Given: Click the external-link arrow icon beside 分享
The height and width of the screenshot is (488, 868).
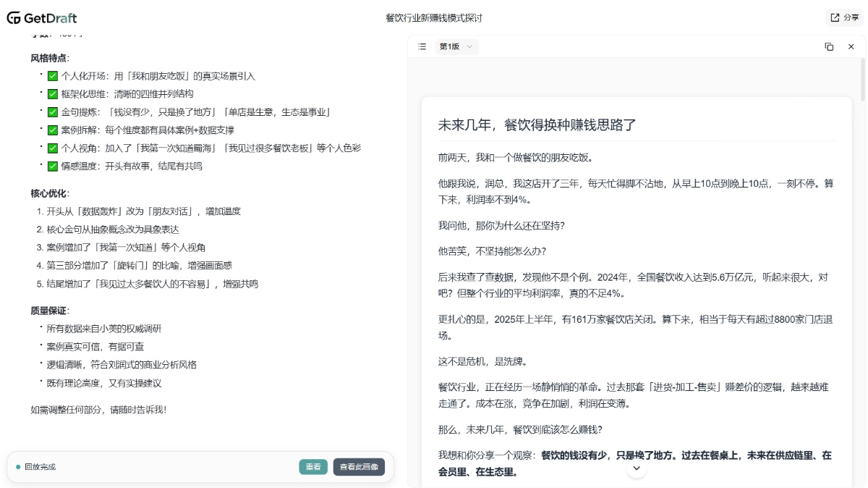Looking at the screenshot, I should [x=835, y=17].
